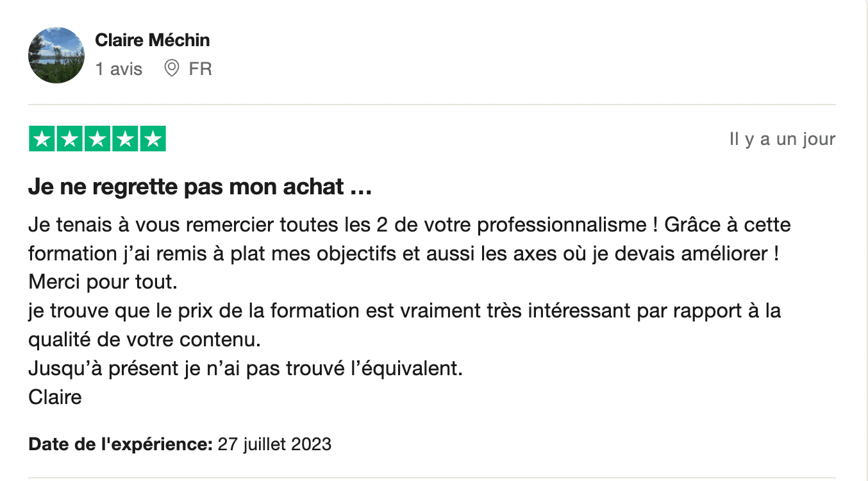Click the date "27 juillet 2023"
The height and width of the screenshot is (481, 868).
point(275,444)
